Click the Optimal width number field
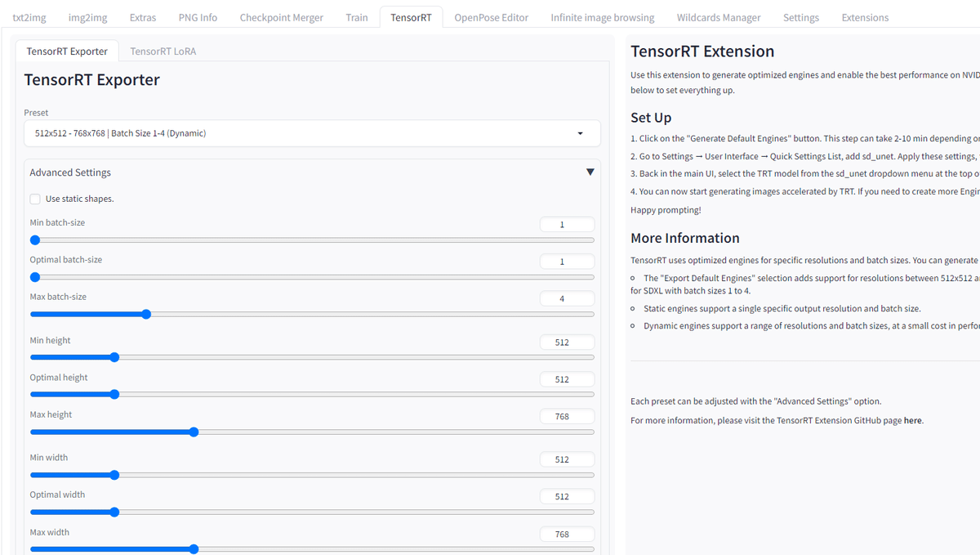The height and width of the screenshot is (555, 980). coord(567,496)
